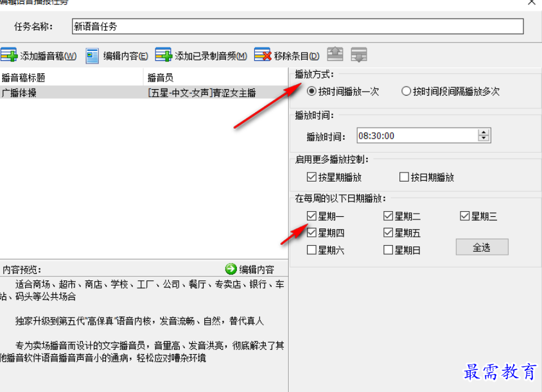Viewport: 542px width, 392px height.
Task: Click 移除条目 delete entry icon
Action: [263, 55]
